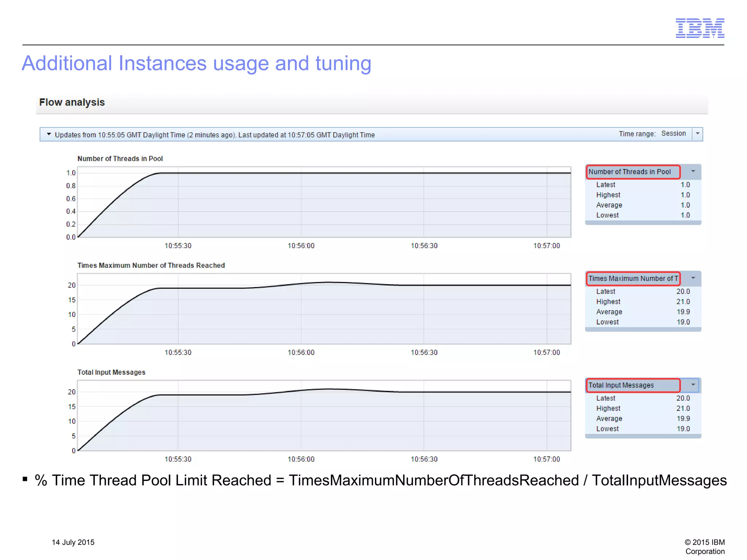Screen dimensions: 747x560
Task: Click the Number of Threads in Pool chart title
Action: (x=120, y=159)
